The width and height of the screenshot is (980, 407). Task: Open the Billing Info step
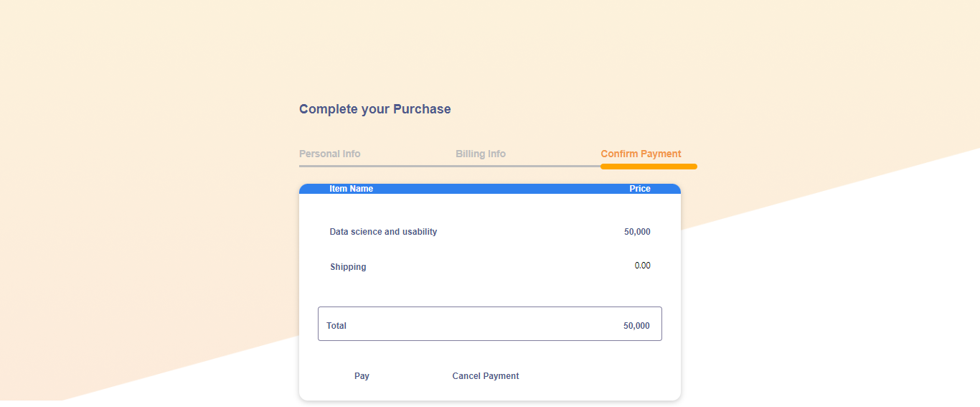[x=481, y=154]
